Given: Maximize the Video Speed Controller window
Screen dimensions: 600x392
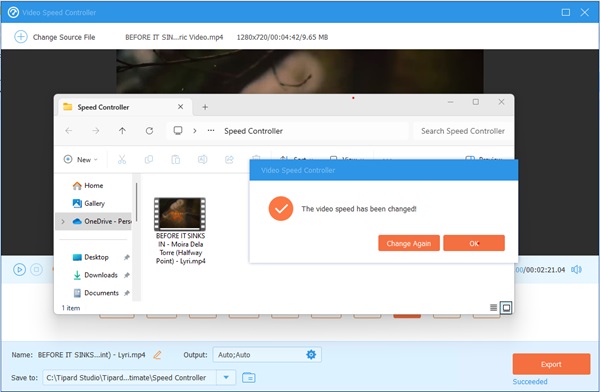Looking at the screenshot, I should pyautogui.click(x=566, y=12).
